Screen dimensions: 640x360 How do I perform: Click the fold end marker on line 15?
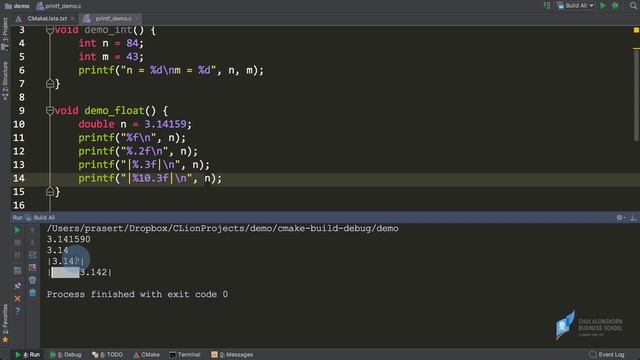click(x=50, y=192)
